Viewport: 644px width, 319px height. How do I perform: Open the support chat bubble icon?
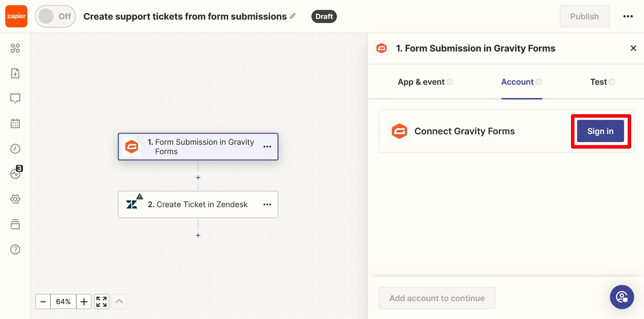(622, 297)
